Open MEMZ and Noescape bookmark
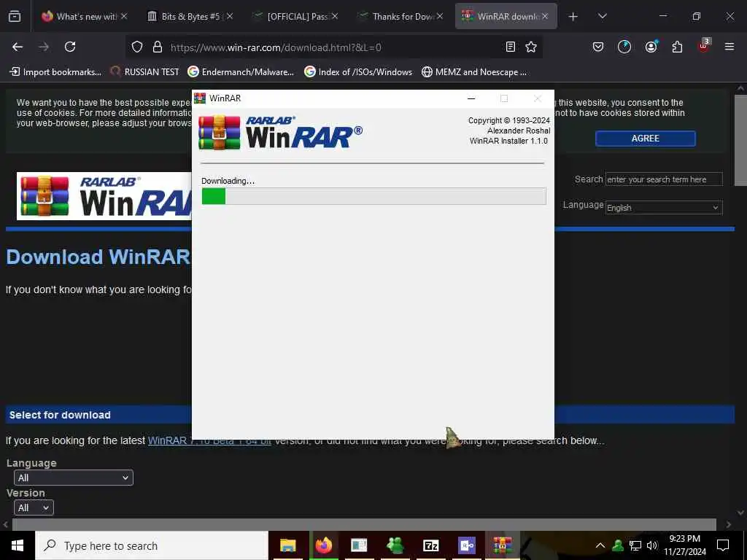This screenshot has width=747, height=560. (x=474, y=72)
